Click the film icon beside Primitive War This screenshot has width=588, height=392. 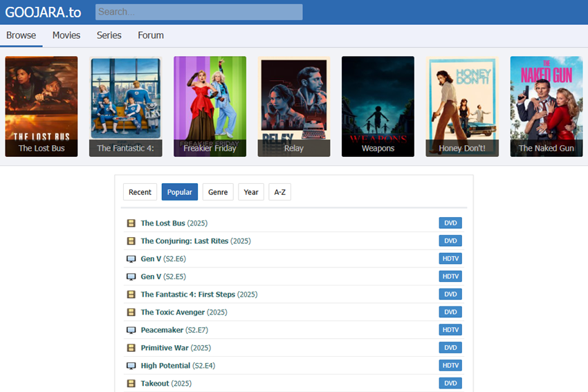coord(131,348)
